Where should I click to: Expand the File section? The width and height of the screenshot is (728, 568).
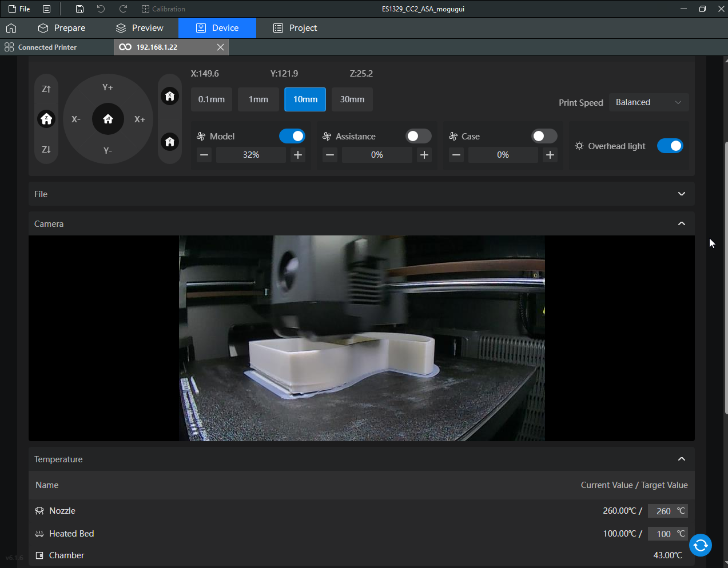[681, 194]
